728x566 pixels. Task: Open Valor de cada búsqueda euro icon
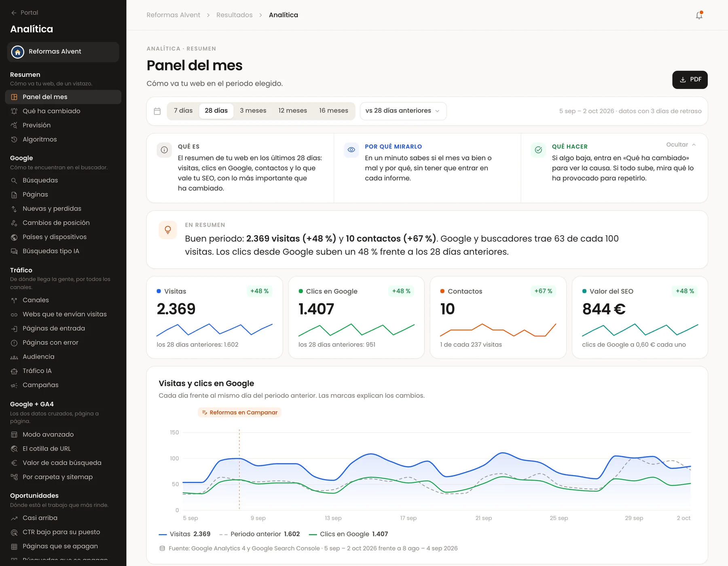pyautogui.click(x=14, y=463)
